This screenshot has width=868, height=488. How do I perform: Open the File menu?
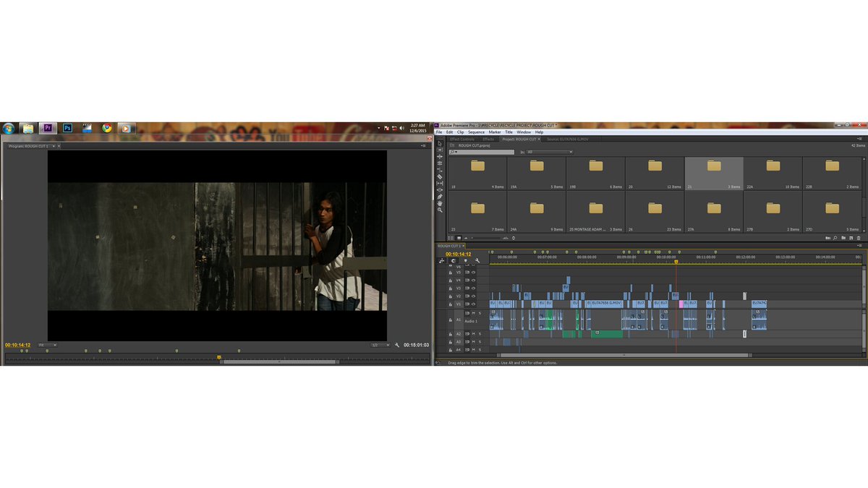[439, 132]
